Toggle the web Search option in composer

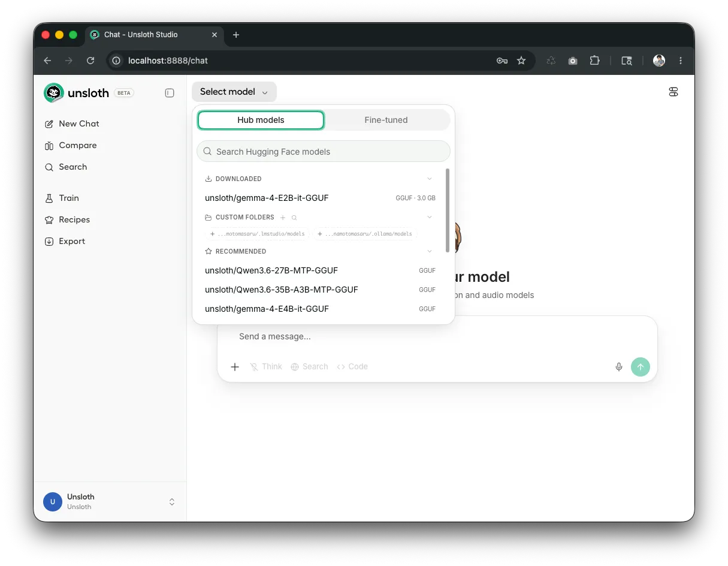point(309,366)
